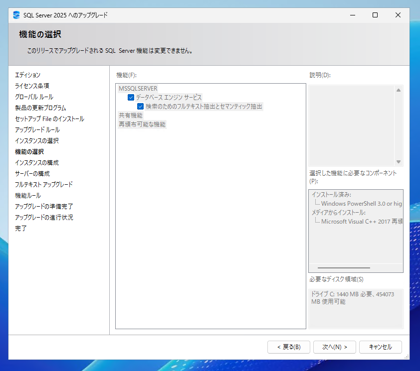Image resolution: width=420 pixels, height=371 pixels.
Task: Click the SQL Server setup title bar icon
Action: tap(16, 15)
